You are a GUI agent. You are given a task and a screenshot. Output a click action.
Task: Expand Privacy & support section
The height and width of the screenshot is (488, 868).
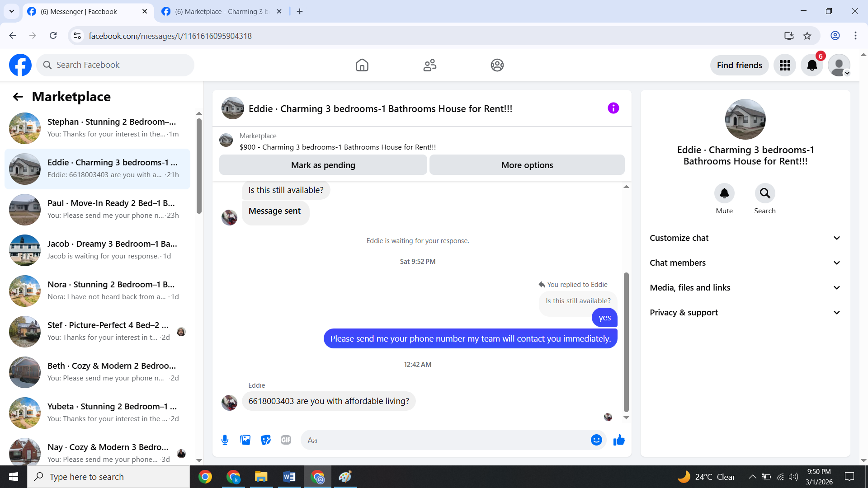(745, 313)
